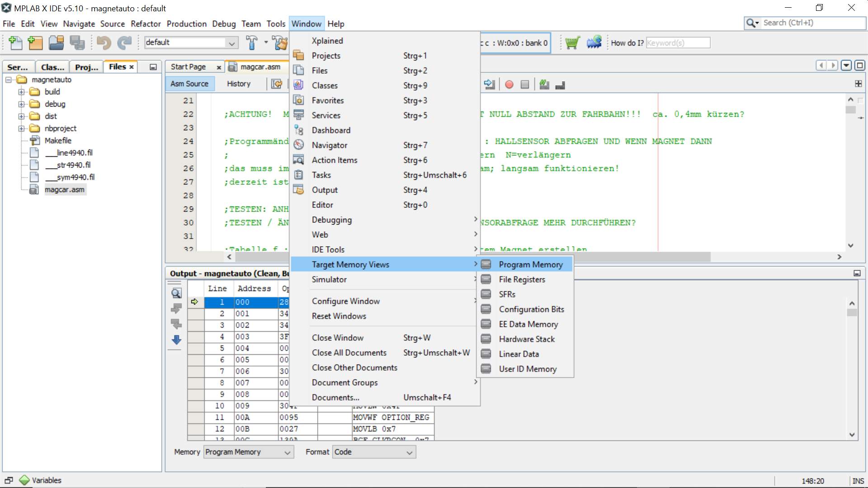Screen dimensions: 868x488
Task: Click the MPLAB community globe icon
Action: click(x=594, y=43)
